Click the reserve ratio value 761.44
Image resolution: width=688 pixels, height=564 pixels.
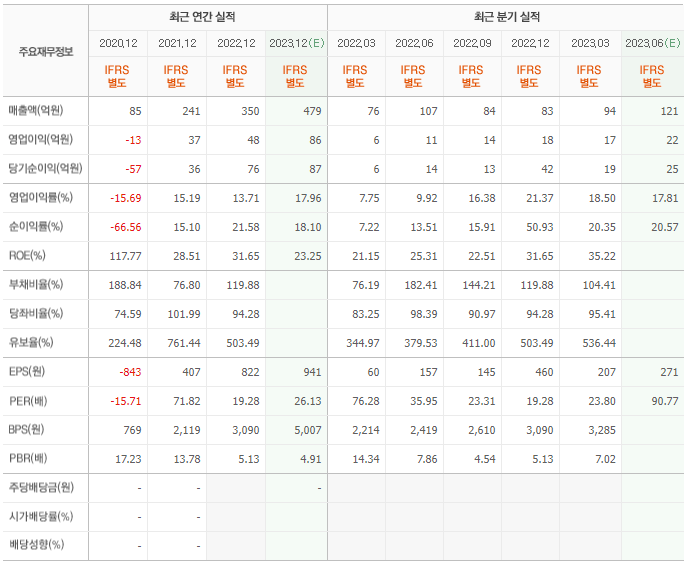184,343
